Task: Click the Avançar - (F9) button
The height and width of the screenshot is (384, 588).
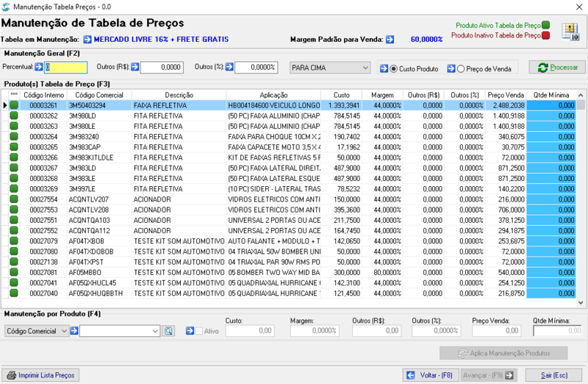Action: (x=489, y=375)
